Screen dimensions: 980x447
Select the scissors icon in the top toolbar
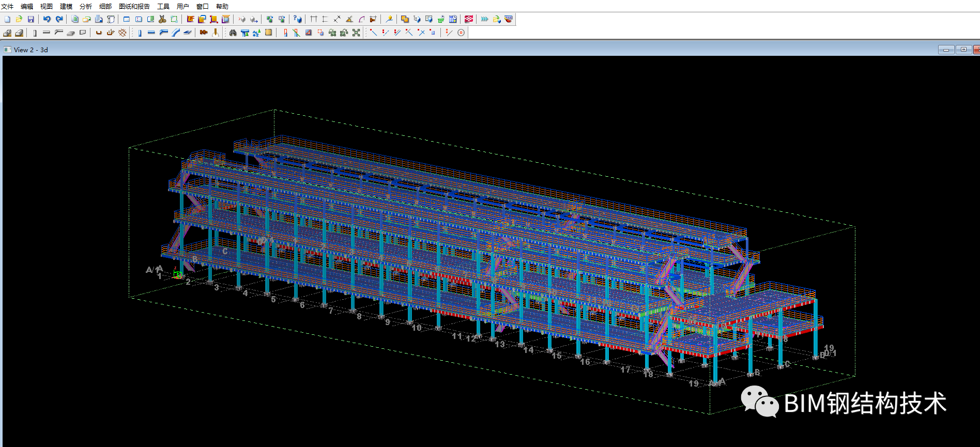[162, 19]
